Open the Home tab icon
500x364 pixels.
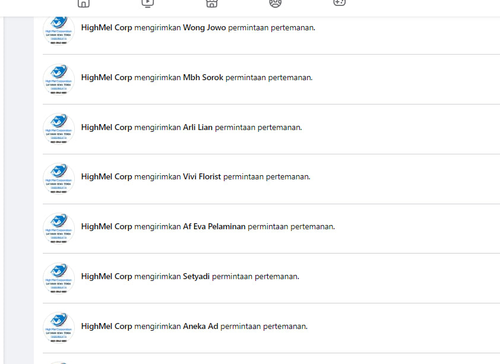point(84,3)
